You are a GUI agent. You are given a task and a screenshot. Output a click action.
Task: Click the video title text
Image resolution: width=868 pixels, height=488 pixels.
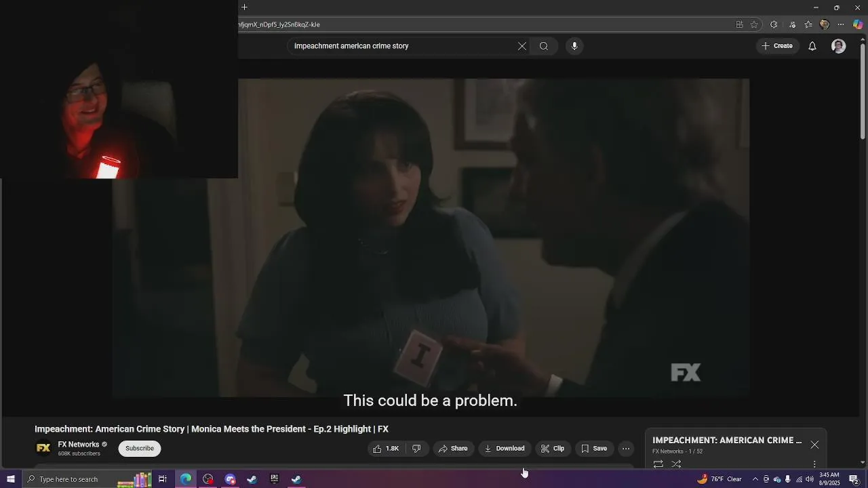[212, 429]
